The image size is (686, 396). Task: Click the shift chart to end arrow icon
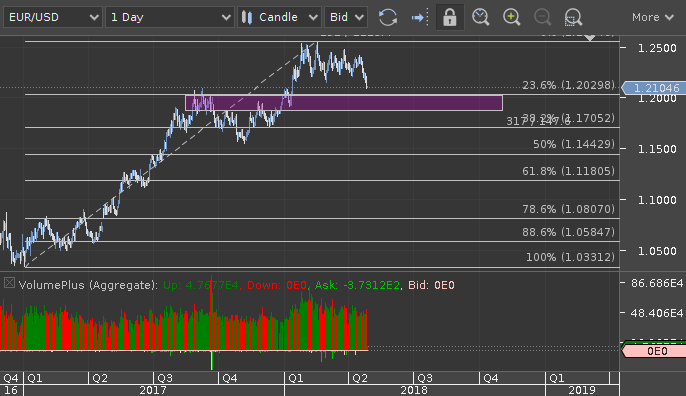coord(420,18)
